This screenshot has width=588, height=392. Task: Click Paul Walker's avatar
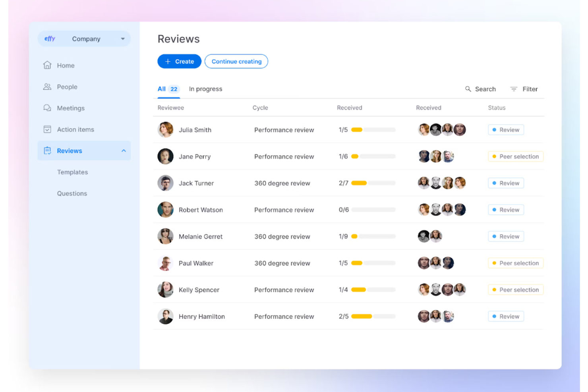point(165,263)
